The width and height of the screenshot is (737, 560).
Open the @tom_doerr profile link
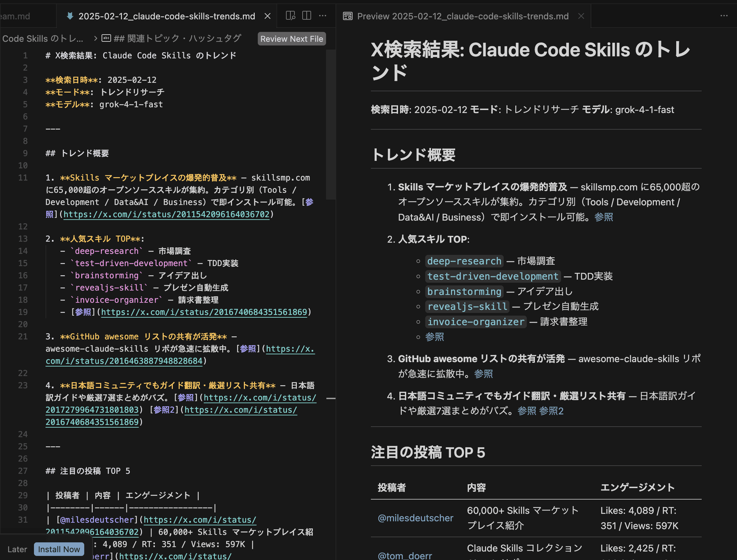(404, 555)
